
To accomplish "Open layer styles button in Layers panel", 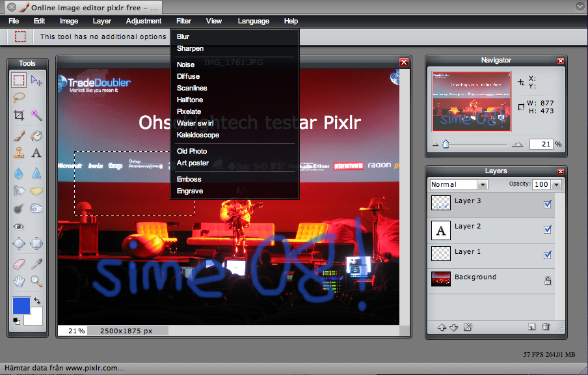I will 468,327.
